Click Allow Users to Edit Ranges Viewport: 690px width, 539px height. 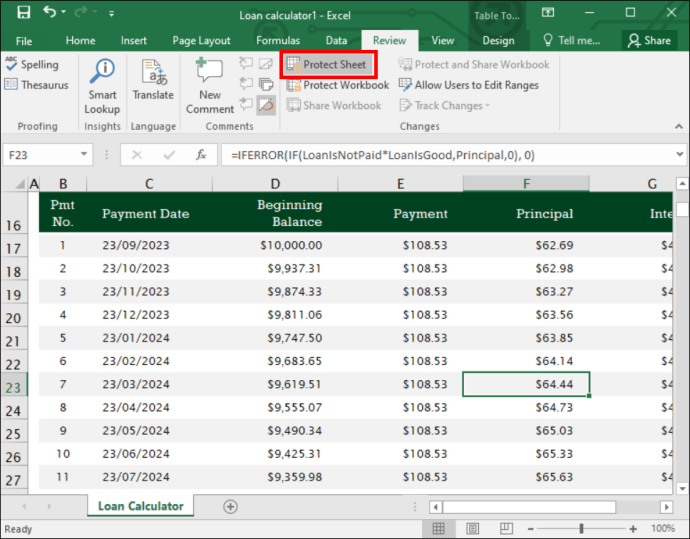469,84
